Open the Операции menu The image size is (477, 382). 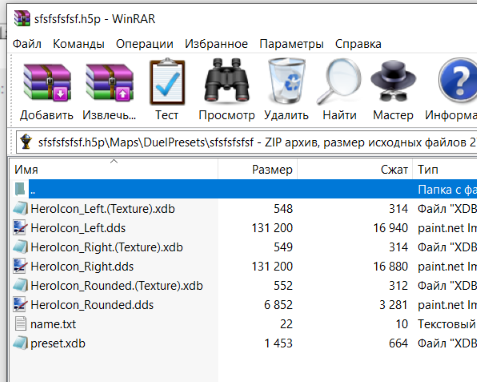click(145, 44)
